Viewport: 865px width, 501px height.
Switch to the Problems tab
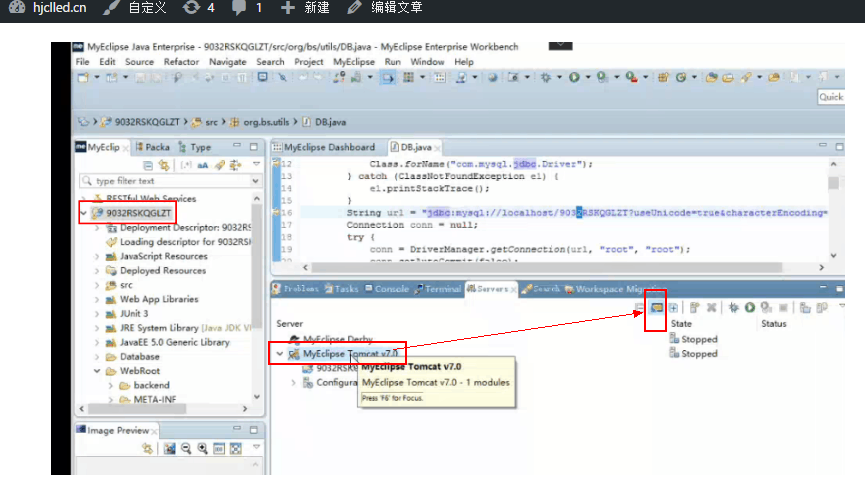click(296, 289)
